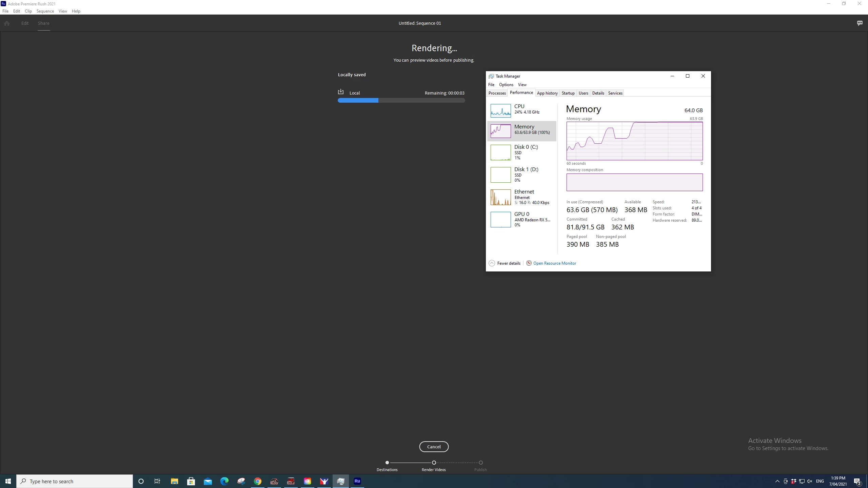Open Microsoft Store from the taskbar

click(x=191, y=481)
